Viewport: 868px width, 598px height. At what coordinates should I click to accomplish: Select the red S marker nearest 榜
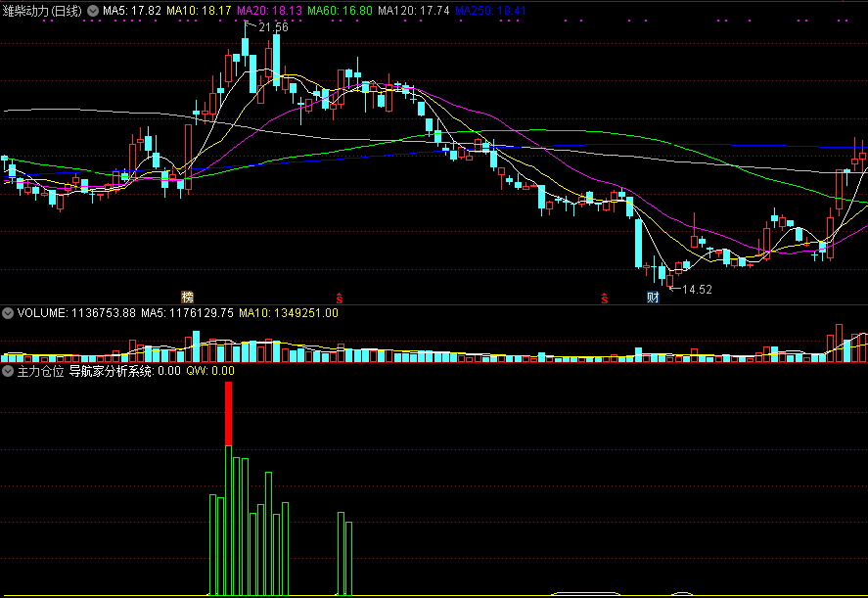click(x=340, y=298)
